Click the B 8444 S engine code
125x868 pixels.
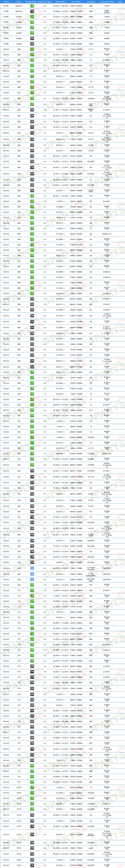tap(107, 294)
